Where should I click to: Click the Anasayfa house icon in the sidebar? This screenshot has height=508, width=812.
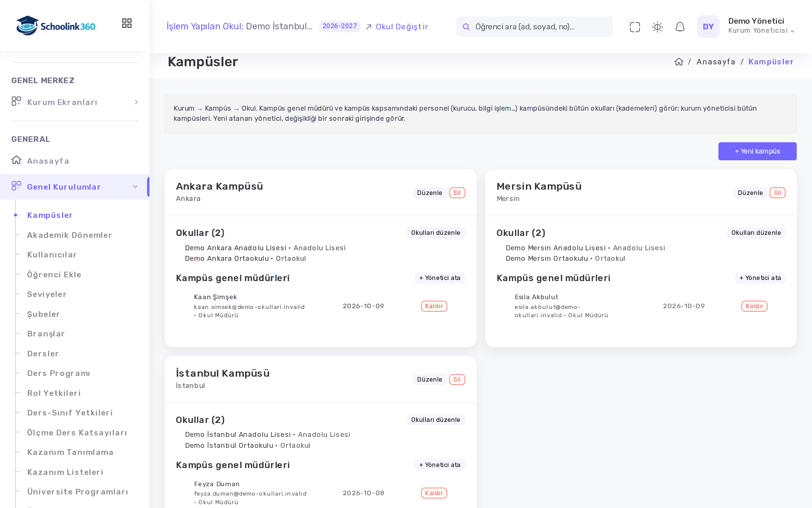[x=16, y=160]
